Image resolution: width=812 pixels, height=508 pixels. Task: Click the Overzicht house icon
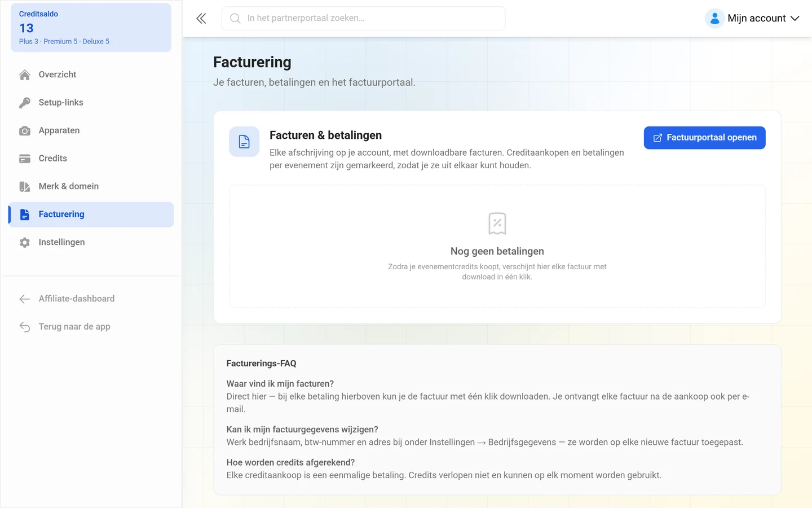point(25,75)
